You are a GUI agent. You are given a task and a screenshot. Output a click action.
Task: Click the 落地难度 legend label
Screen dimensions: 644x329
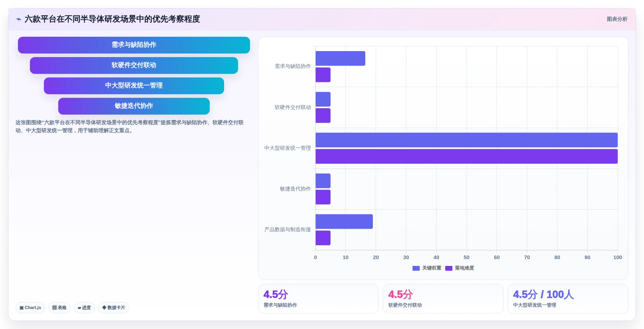[465, 268]
